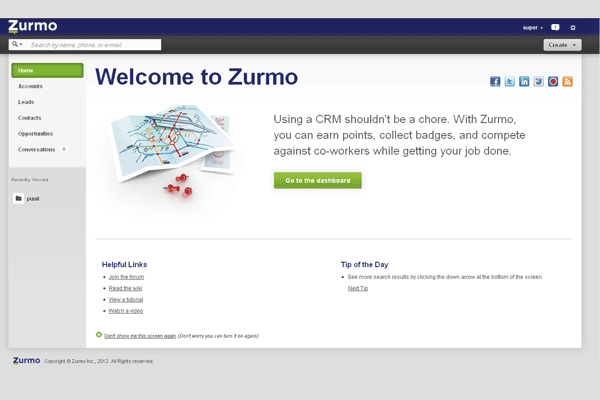Click the settings gear icon in header

(573, 27)
